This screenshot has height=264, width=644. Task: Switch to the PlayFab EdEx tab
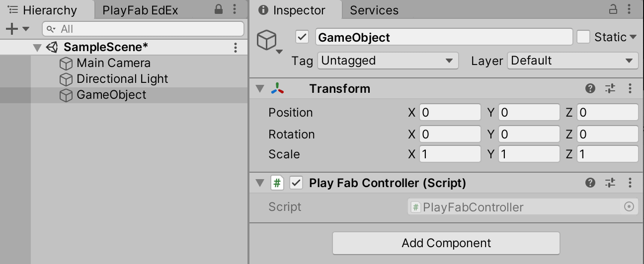(x=140, y=10)
